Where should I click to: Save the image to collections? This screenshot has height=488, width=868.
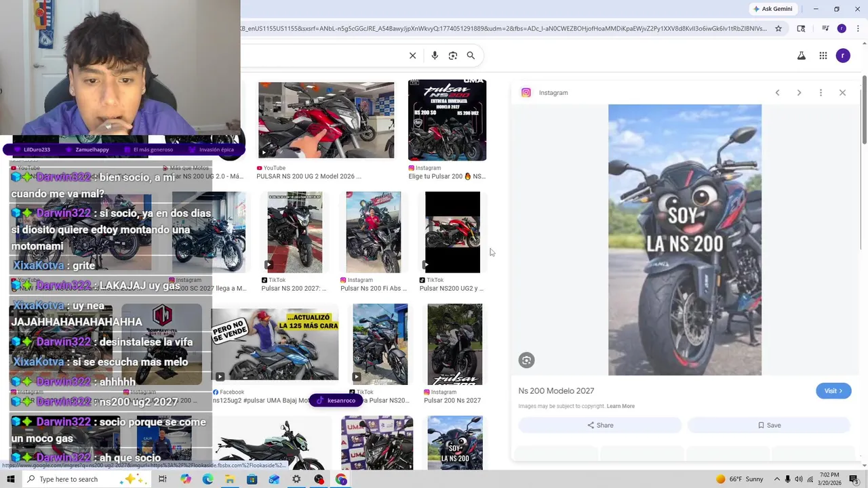(x=769, y=425)
